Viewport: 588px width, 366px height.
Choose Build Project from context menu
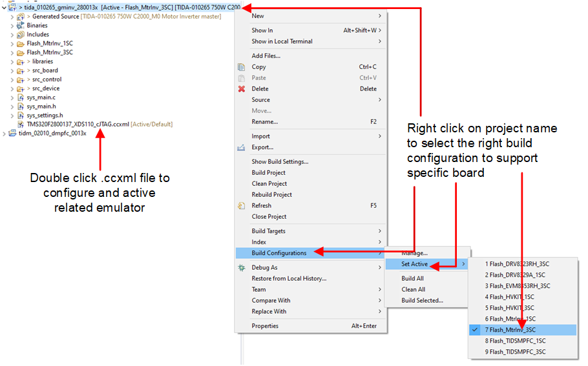[268, 173]
